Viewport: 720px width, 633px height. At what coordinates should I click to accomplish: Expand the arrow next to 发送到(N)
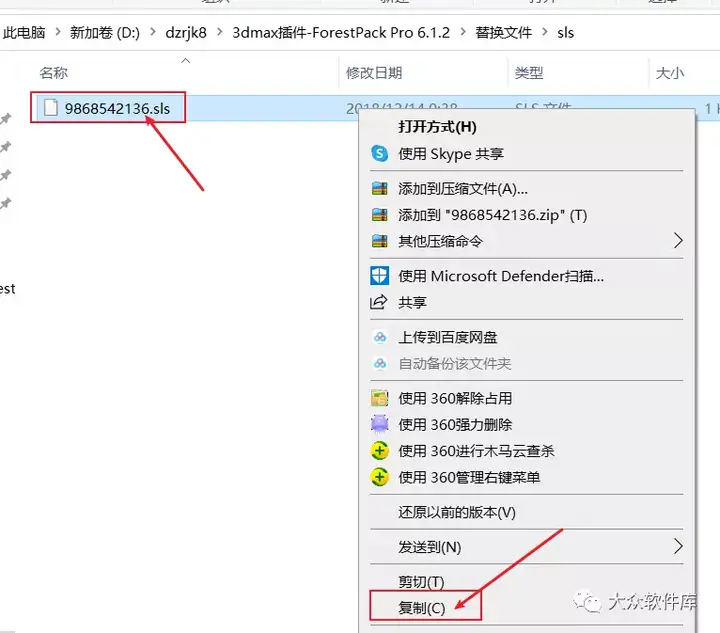pos(678,546)
